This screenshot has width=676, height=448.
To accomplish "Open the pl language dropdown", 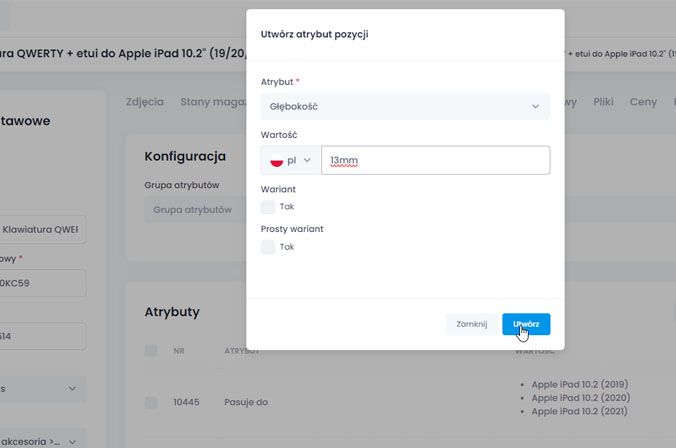I will tap(291, 160).
